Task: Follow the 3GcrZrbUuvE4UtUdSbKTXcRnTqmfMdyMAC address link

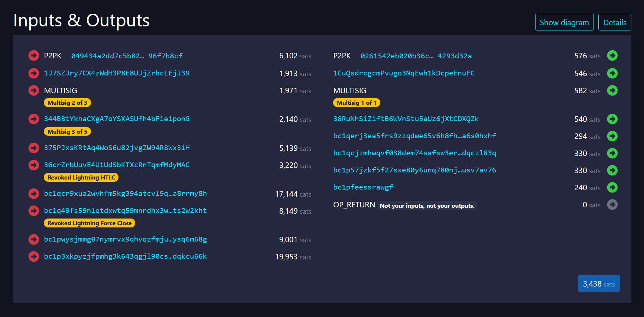Action: pyautogui.click(x=117, y=165)
